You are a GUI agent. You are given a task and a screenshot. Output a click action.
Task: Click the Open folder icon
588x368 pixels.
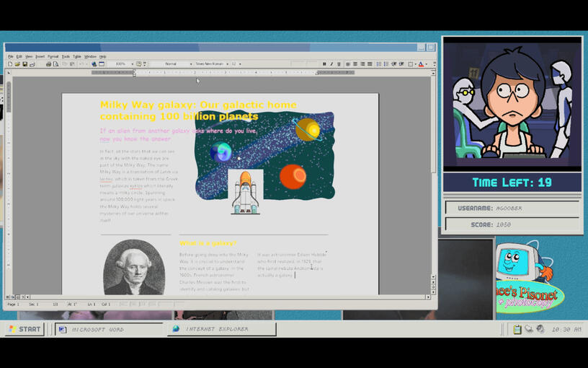tap(17, 64)
